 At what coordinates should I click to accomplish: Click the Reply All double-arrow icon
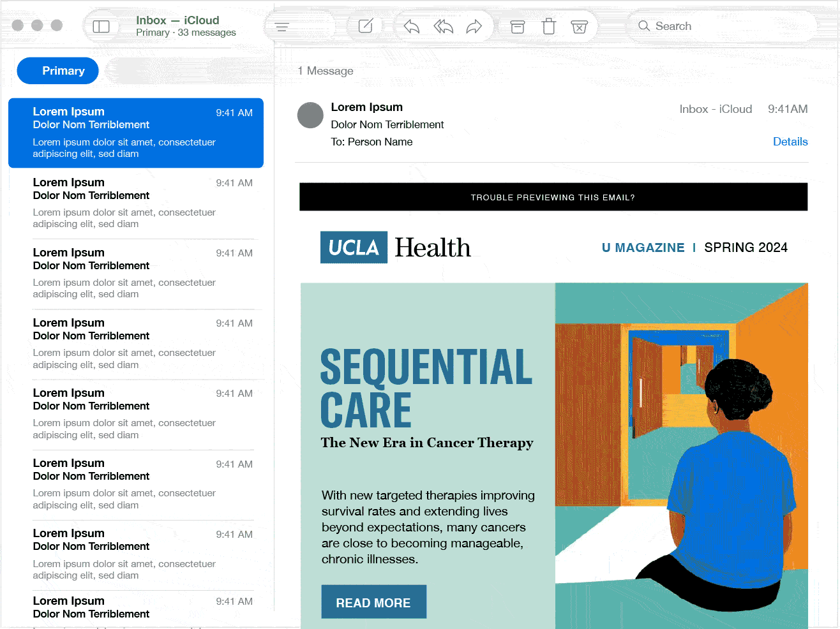[x=443, y=26]
